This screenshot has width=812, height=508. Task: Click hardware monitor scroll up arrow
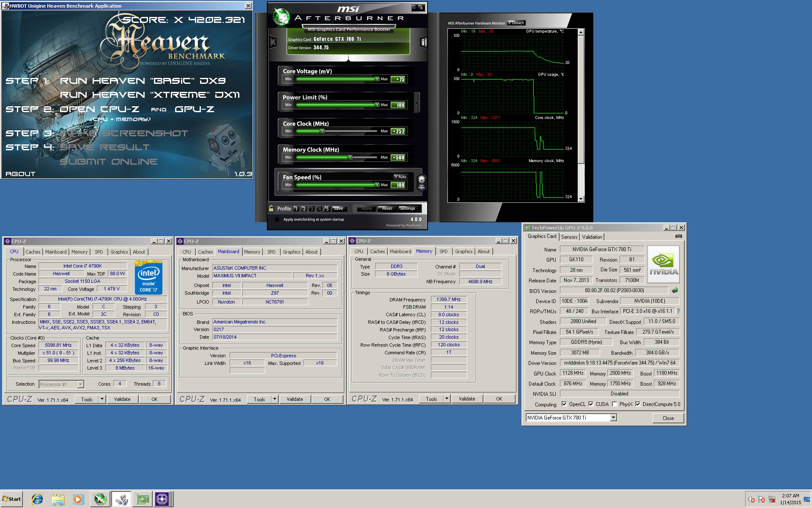(x=581, y=32)
